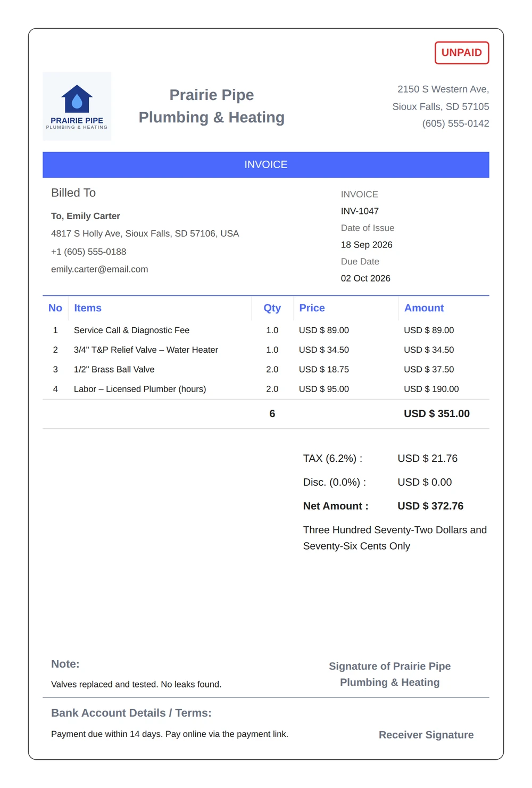The width and height of the screenshot is (532, 788).
Task: Click the blue INVOICE banner
Action: pos(266,165)
